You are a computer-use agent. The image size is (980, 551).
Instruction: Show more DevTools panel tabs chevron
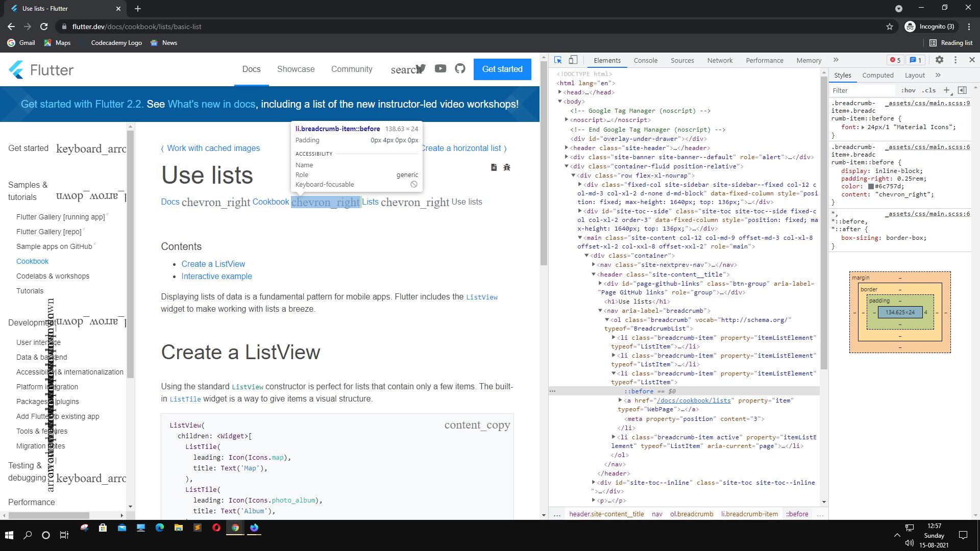(836, 60)
